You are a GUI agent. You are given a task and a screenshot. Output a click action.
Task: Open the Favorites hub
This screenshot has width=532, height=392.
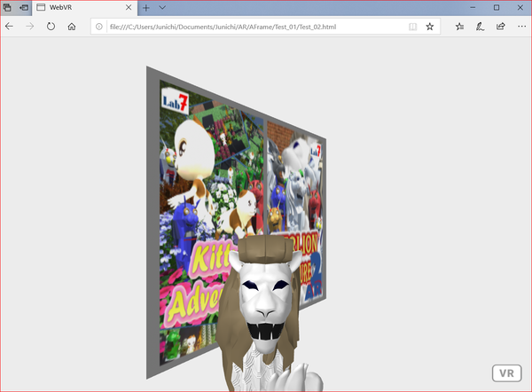click(x=459, y=27)
